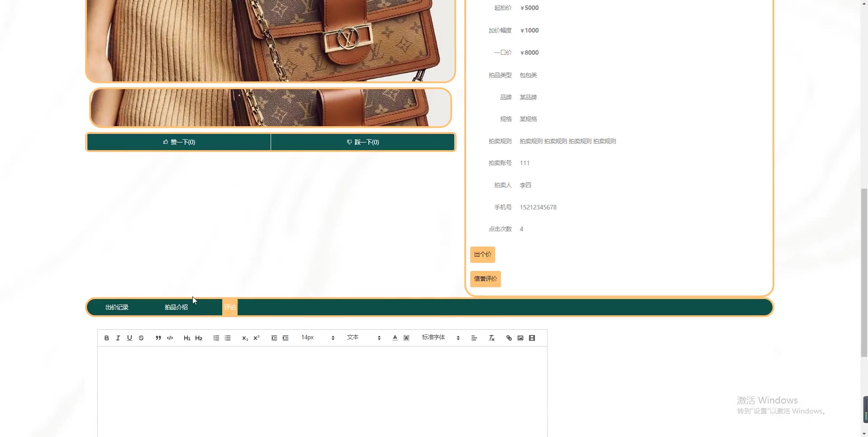Viewport: 868px width, 437px height.
Task: Click the item type value 包包类
Action: 528,75
